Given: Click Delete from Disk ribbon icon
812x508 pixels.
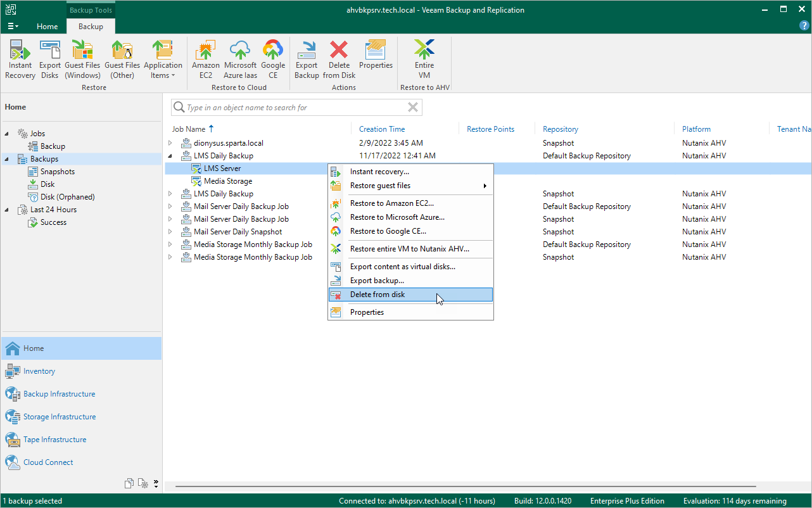Looking at the screenshot, I should (x=339, y=60).
